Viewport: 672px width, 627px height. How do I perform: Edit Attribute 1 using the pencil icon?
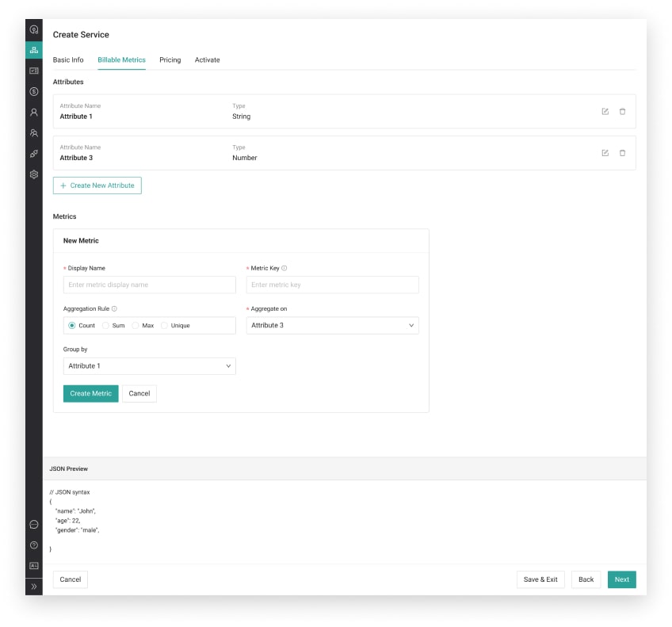point(605,112)
